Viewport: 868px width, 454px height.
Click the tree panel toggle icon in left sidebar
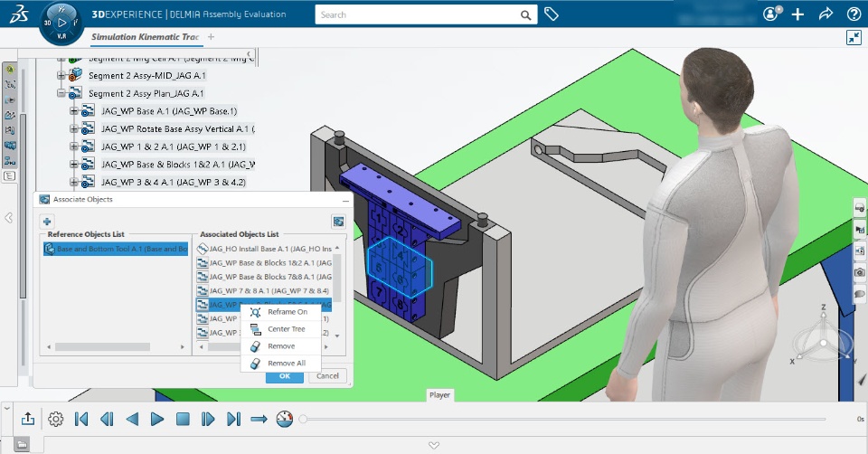(x=9, y=176)
